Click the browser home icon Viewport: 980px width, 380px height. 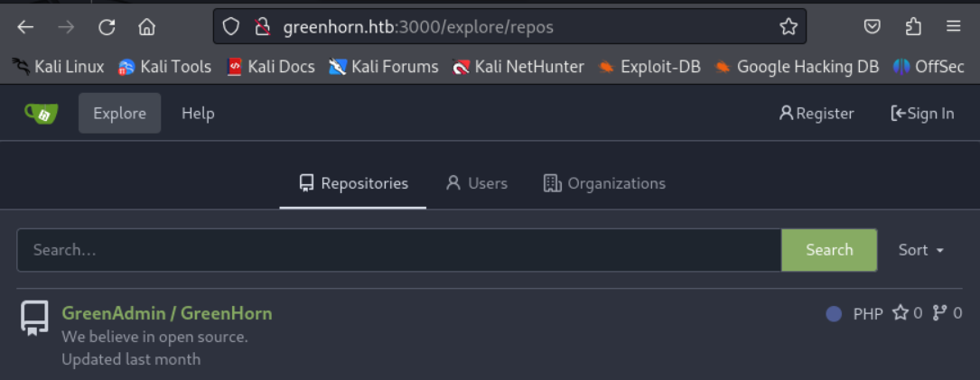pyautogui.click(x=146, y=27)
